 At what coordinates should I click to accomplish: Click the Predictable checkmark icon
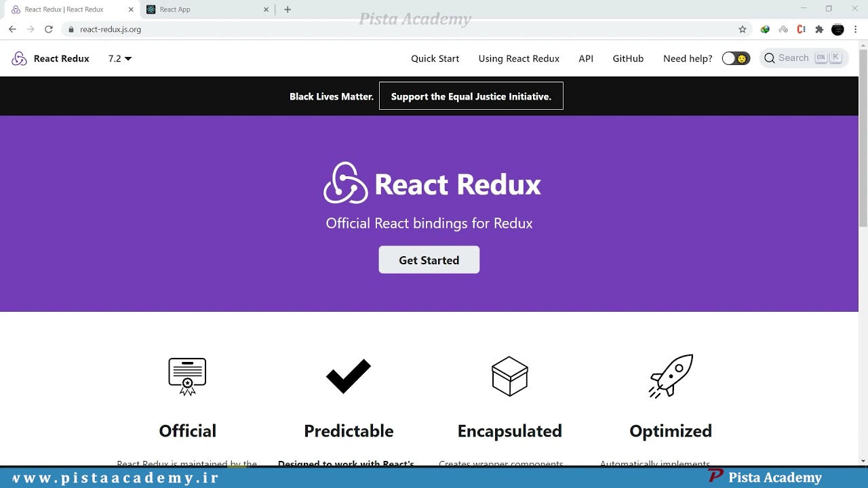click(x=349, y=376)
